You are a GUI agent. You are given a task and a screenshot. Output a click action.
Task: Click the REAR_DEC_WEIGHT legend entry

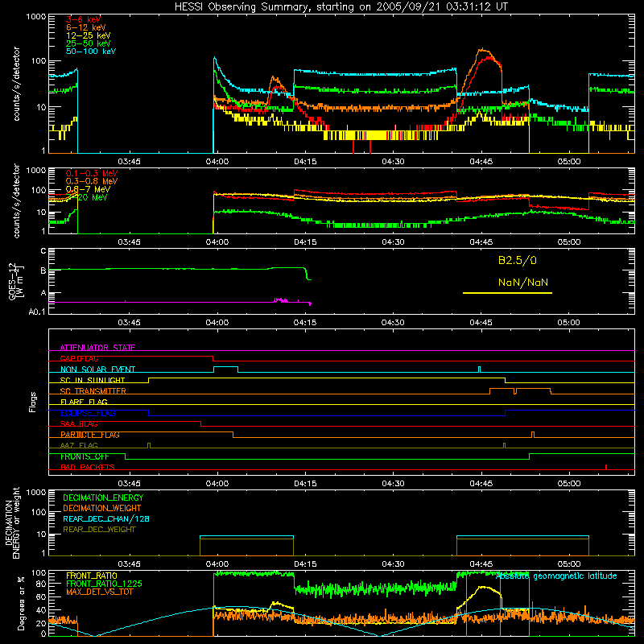coord(99,530)
